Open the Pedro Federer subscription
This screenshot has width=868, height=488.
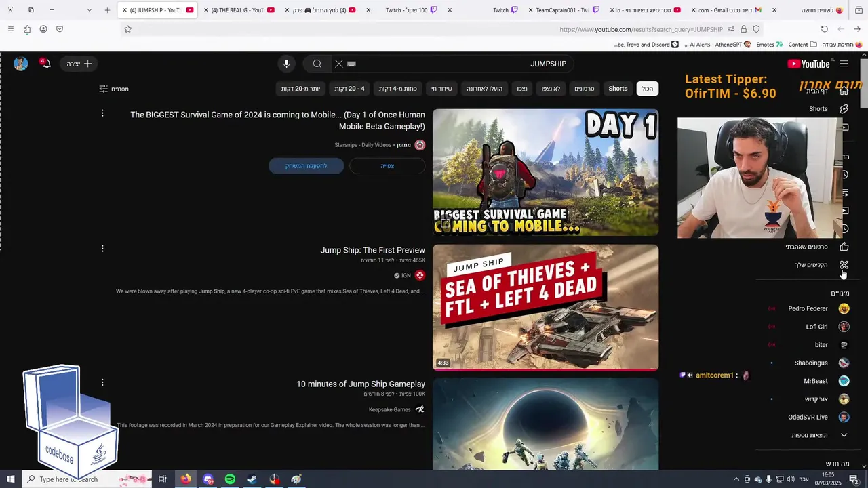click(x=808, y=308)
